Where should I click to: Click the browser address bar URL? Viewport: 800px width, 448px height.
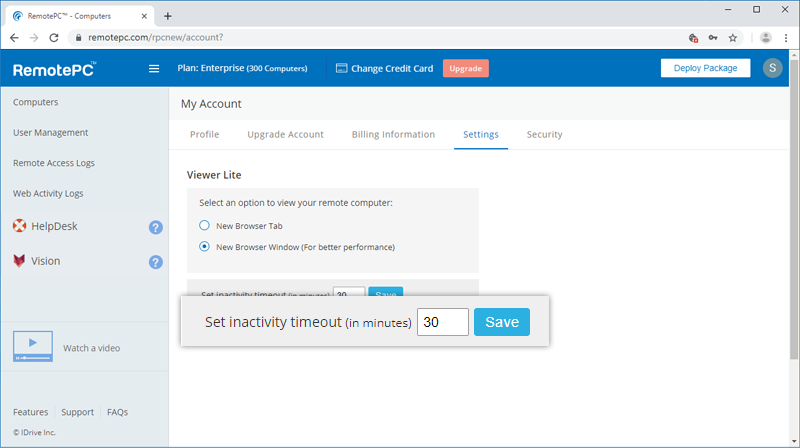(x=155, y=38)
